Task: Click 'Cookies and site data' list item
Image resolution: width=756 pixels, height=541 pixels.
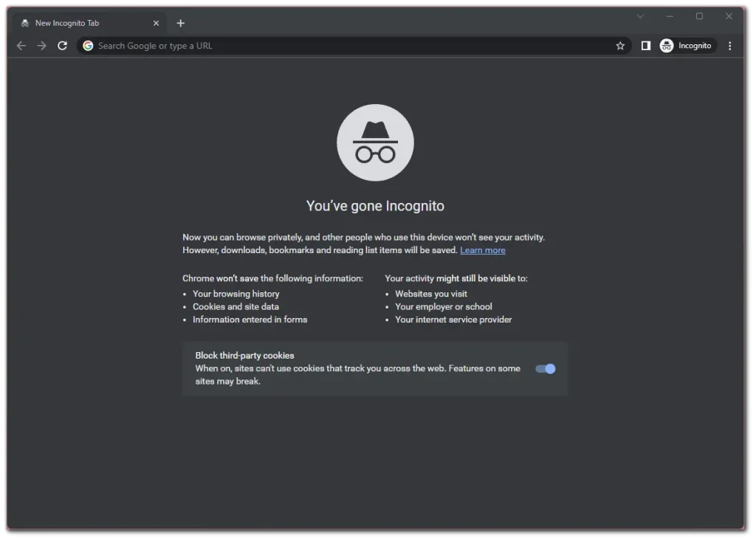Action: click(x=236, y=306)
